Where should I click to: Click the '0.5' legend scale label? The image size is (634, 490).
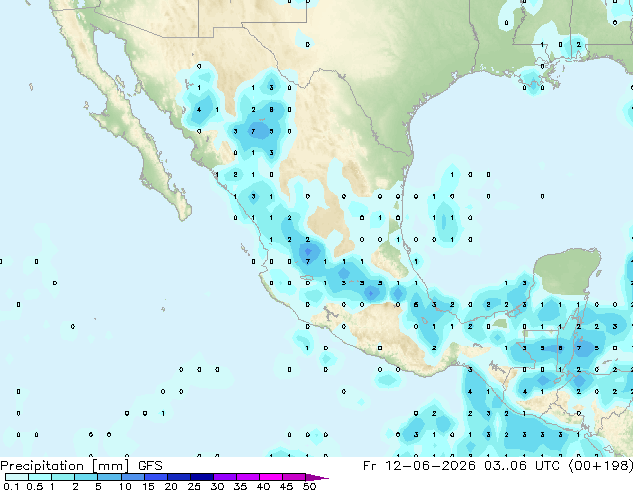pos(34,486)
